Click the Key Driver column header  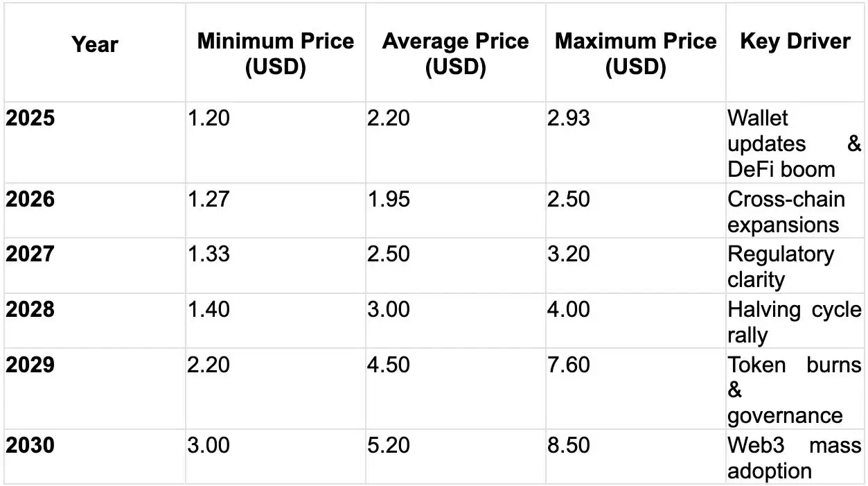795,42
